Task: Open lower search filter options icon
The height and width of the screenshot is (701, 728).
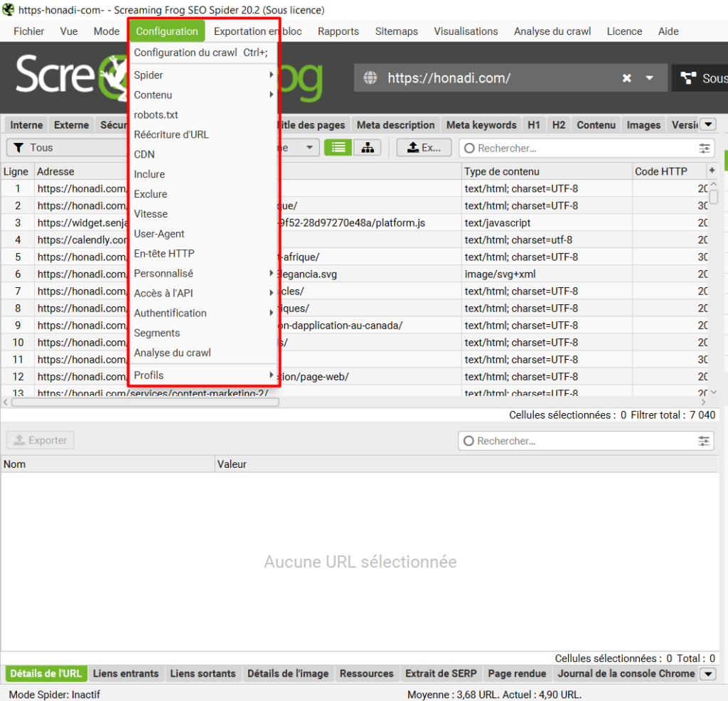Action: pos(704,441)
